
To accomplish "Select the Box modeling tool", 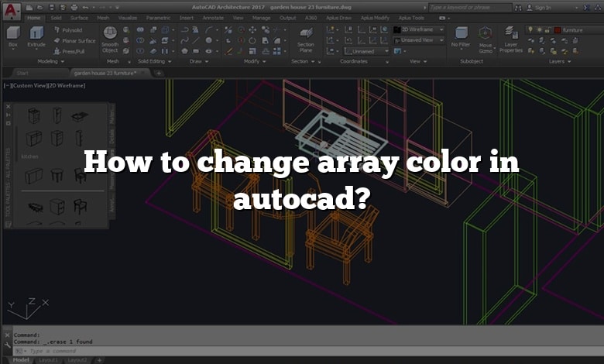I will coord(12,36).
